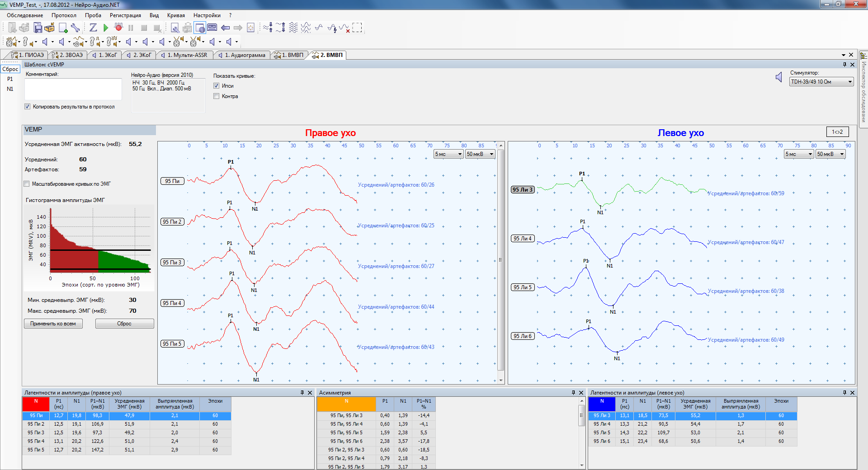Image resolution: width=868 pixels, height=470 pixels.
Task: Click the overlay curves icon
Action: (x=306, y=28)
